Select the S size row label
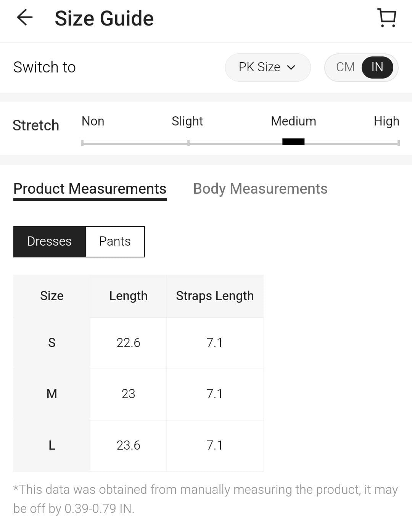The width and height of the screenshot is (412, 532). pos(52,343)
